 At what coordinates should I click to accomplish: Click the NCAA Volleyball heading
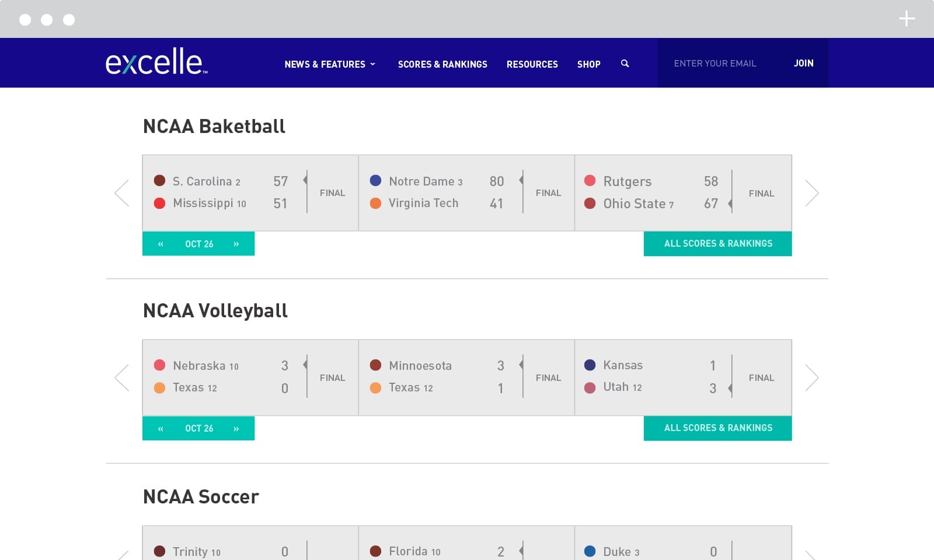click(x=215, y=311)
